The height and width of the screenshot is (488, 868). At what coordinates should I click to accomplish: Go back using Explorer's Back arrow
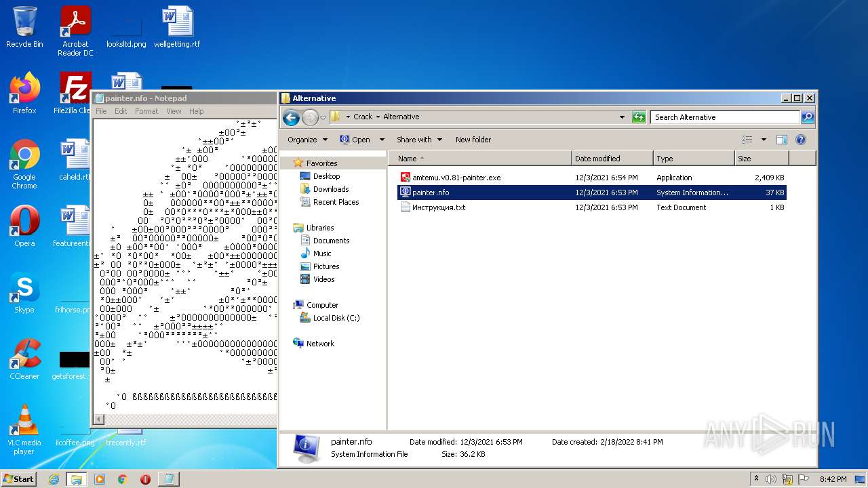(x=291, y=118)
